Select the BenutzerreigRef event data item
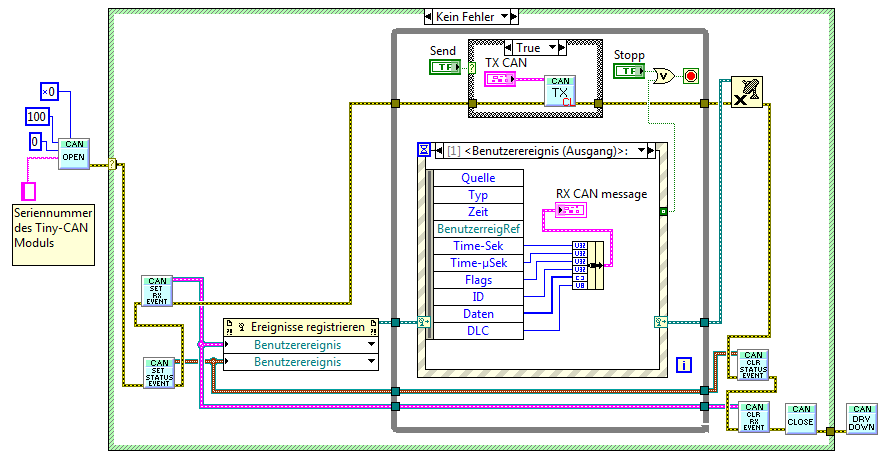The image size is (890, 462). tap(478, 229)
